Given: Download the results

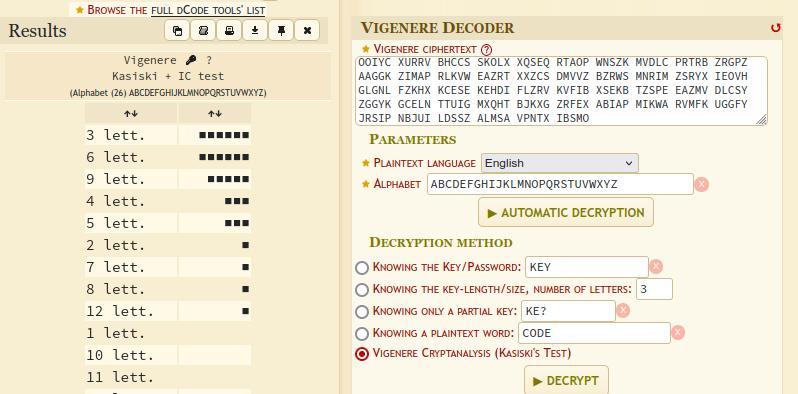Looking at the screenshot, I should (255, 31).
